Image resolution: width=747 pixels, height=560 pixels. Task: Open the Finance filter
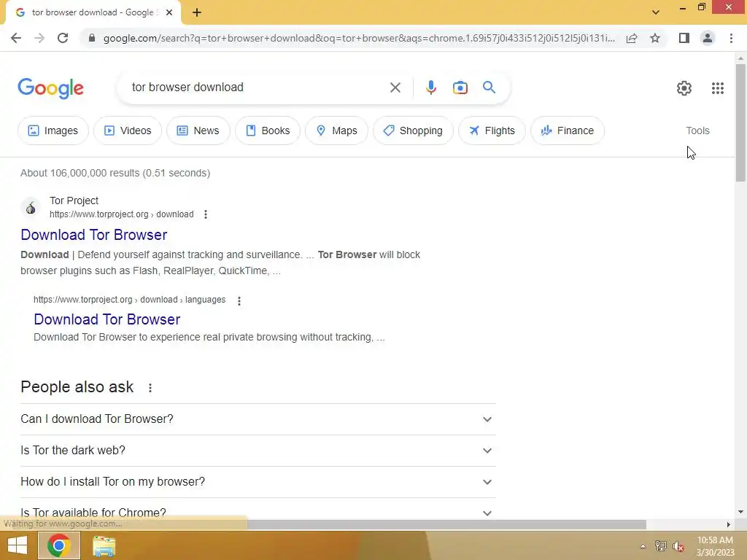568,131
